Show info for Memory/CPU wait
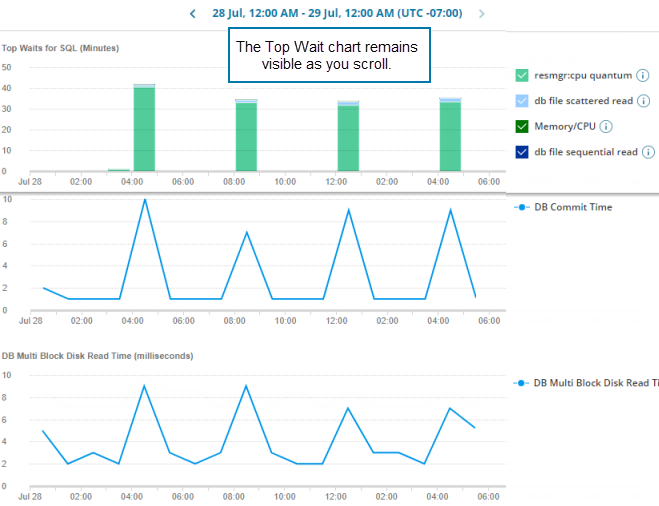659x506 pixels. pos(606,126)
